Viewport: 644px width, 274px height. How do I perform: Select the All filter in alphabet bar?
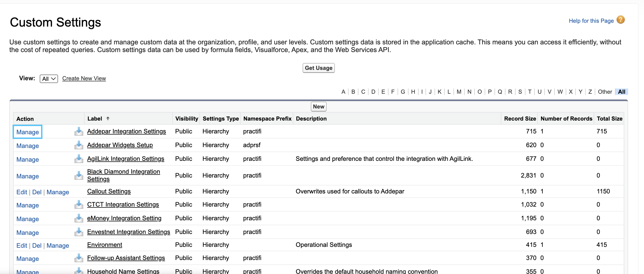point(622,92)
